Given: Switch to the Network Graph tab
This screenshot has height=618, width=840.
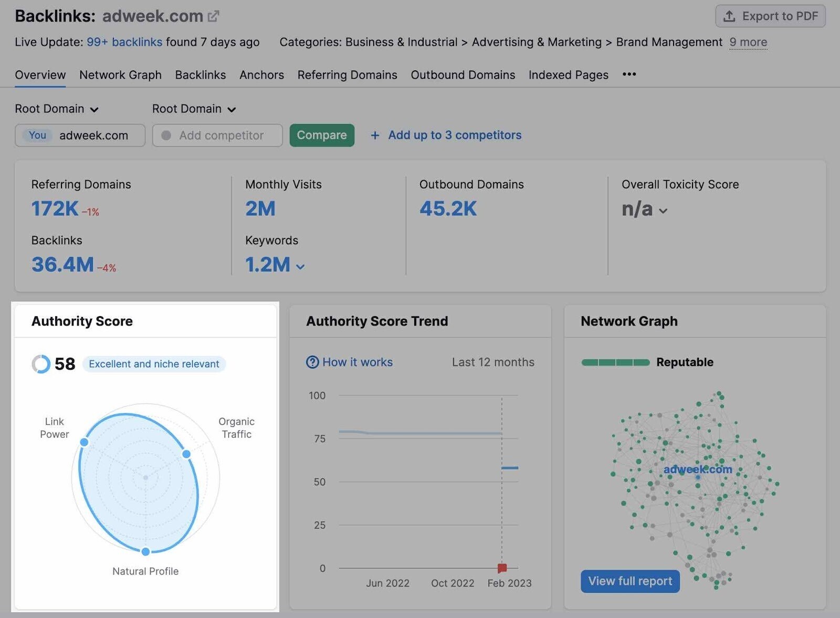Looking at the screenshot, I should point(120,75).
